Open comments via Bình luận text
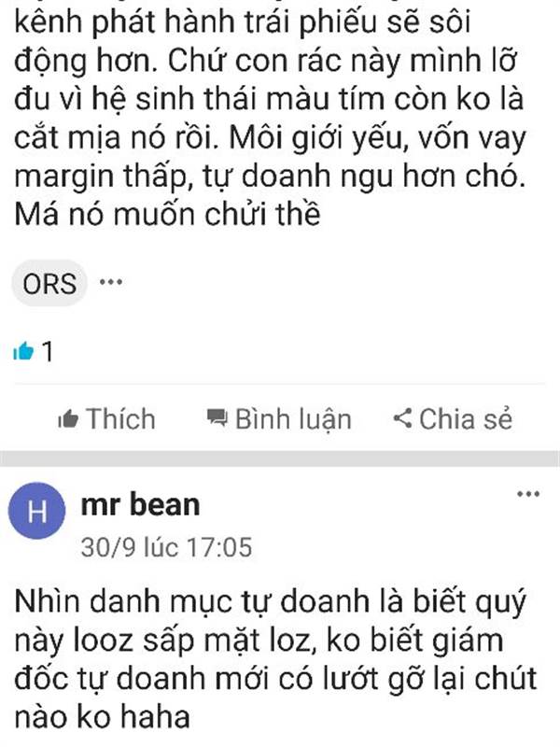The image size is (560, 747). coord(293,420)
